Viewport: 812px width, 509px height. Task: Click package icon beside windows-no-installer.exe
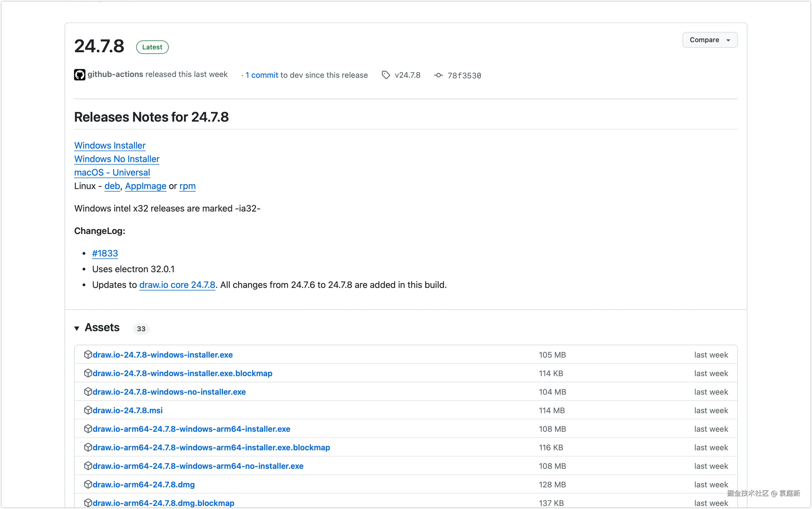click(x=88, y=392)
